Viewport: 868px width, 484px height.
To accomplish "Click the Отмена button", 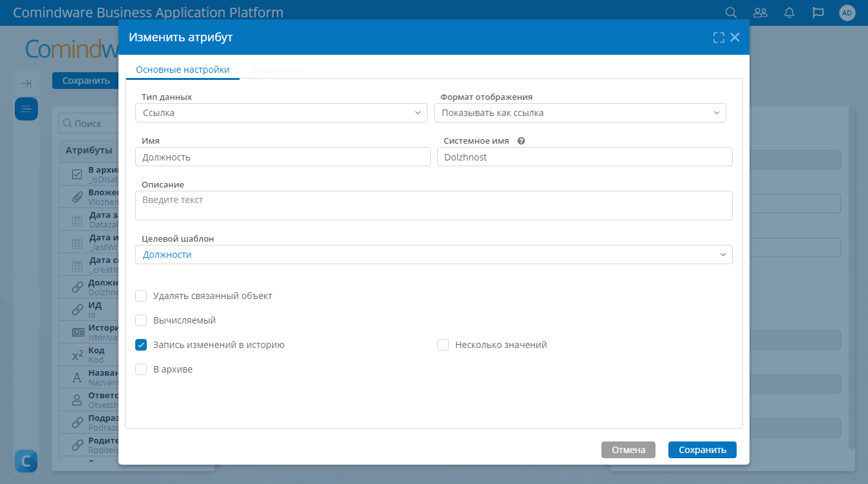I will pyautogui.click(x=628, y=450).
